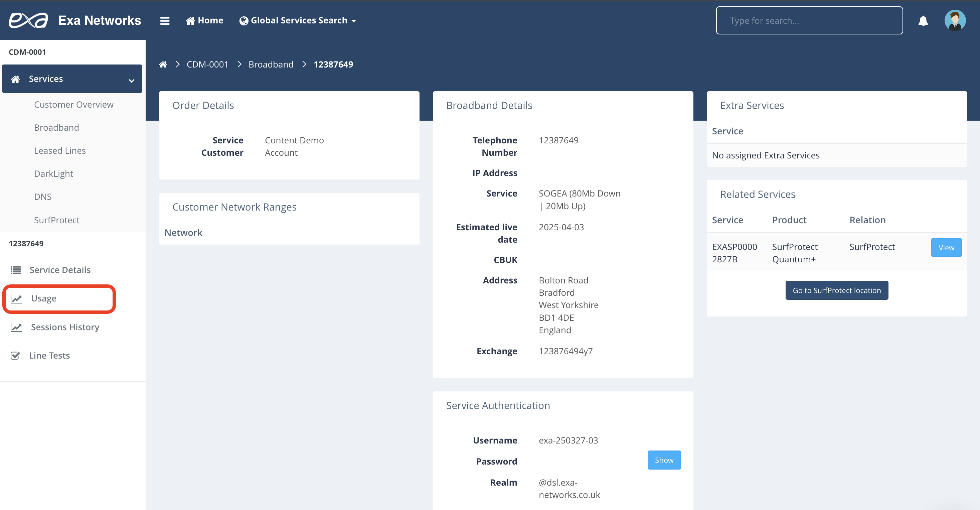Click CDM-0001 breadcrumb link
980x510 pixels.
click(x=207, y=64)
